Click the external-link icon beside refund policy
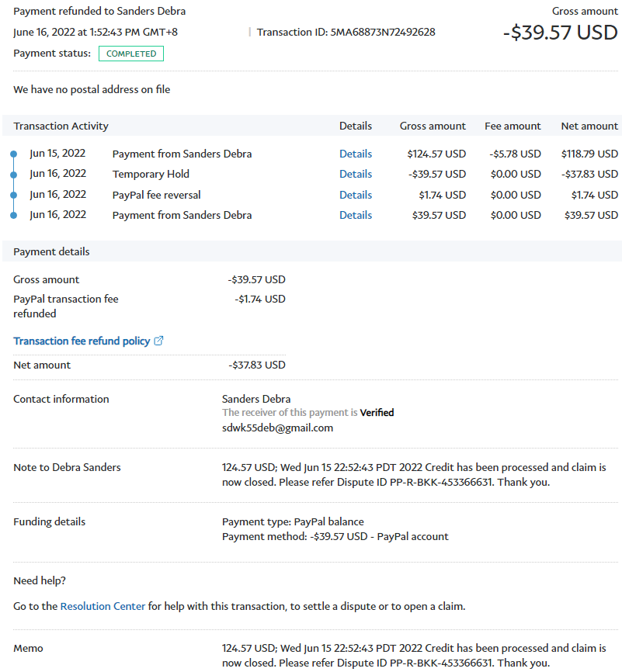 [158, 341]
